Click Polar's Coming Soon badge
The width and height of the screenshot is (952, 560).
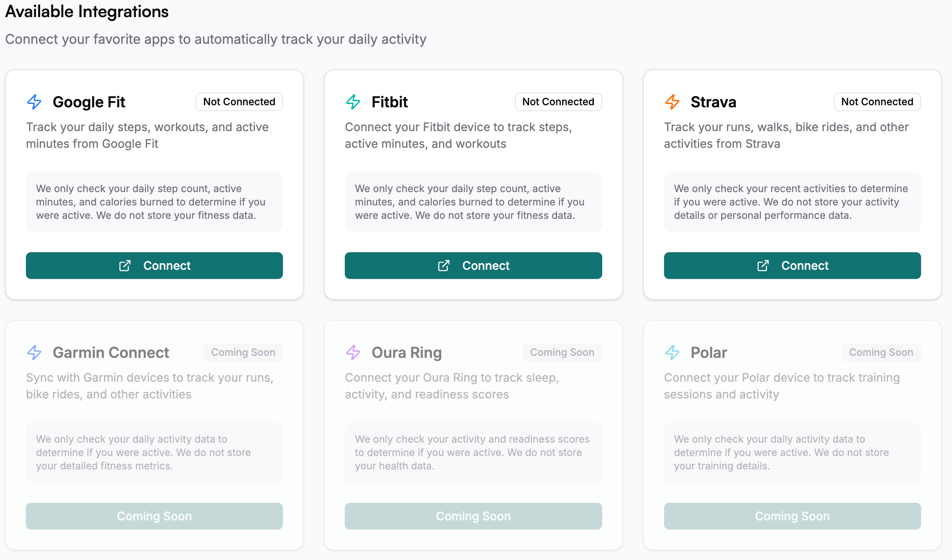click(x=881, y=352)
